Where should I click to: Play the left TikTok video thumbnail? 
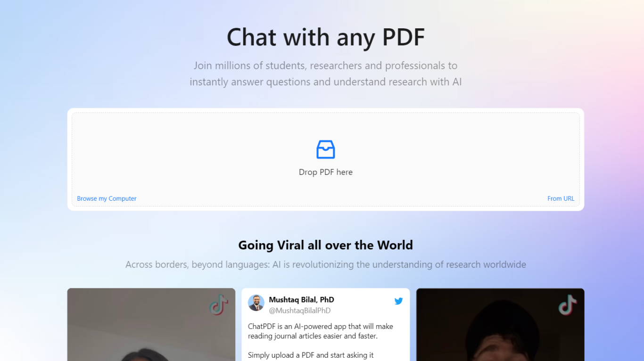pos(151,325)
